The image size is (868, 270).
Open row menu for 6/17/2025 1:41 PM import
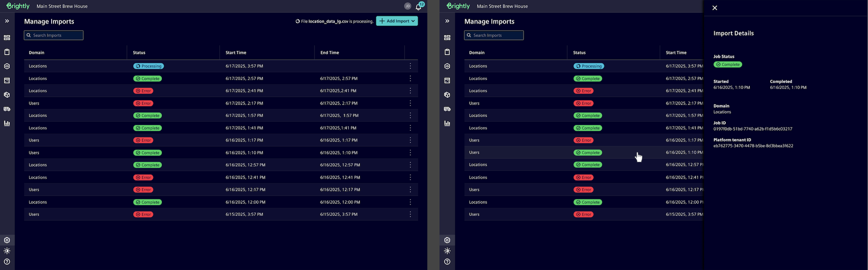click(x=410, y=128)
